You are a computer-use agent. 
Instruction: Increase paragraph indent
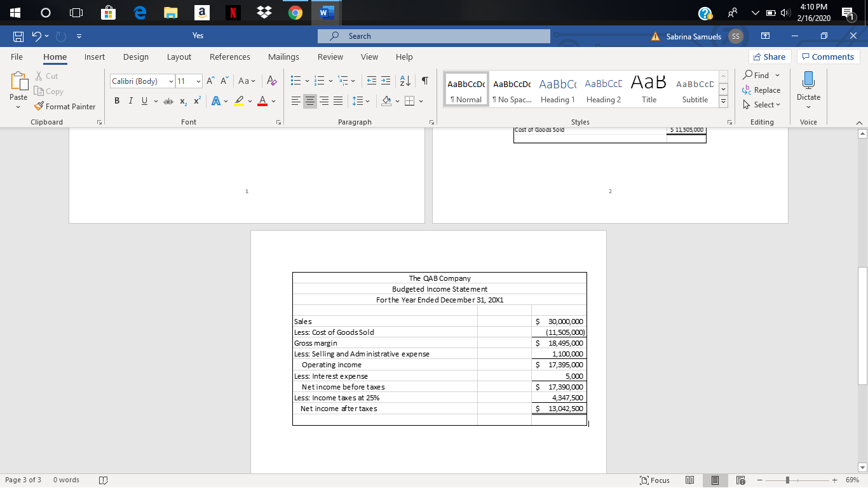386,81
